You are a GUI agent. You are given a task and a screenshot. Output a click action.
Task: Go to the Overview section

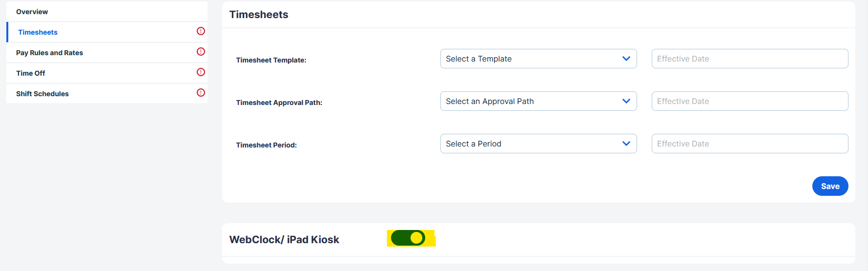click(x=107, y=12)
